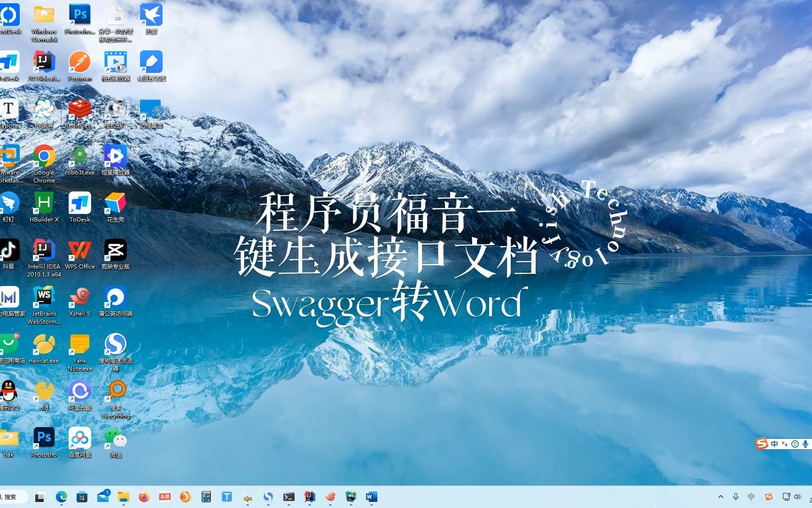Select the 格式播放器 desktop icon
Image resolution: width=812 pixels, height=508 pixels.
(x=115, y=66)
